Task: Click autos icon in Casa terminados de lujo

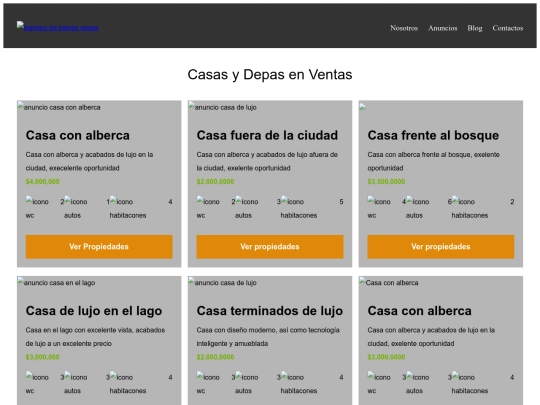Action: (247, 384)
